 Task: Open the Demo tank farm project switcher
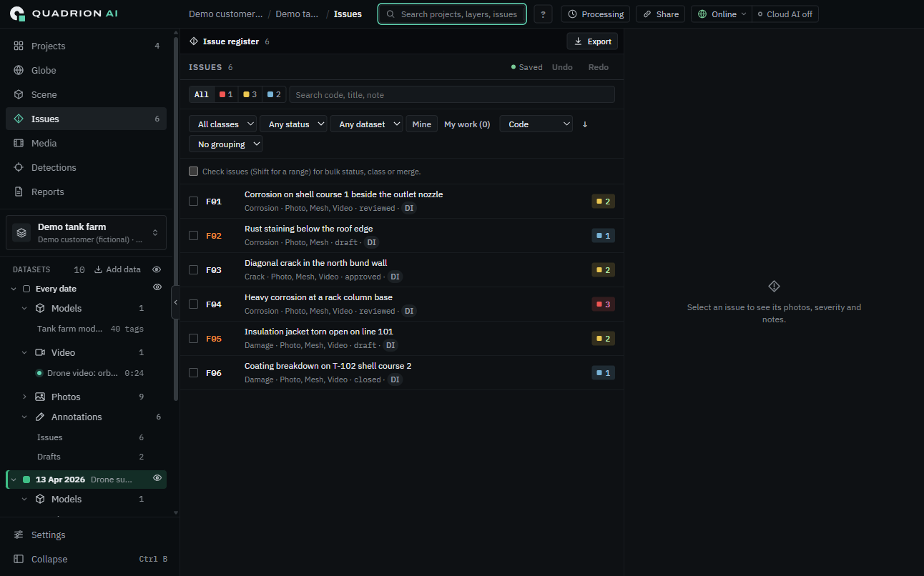[86, 233]
